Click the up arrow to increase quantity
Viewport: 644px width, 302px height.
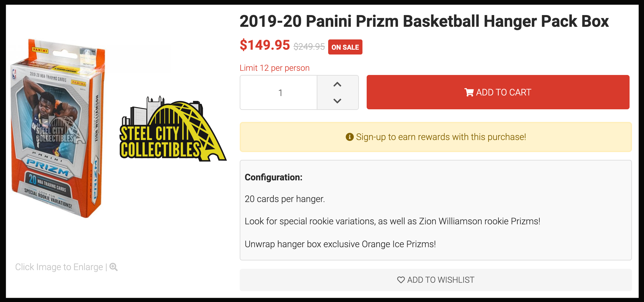point(337,85)
